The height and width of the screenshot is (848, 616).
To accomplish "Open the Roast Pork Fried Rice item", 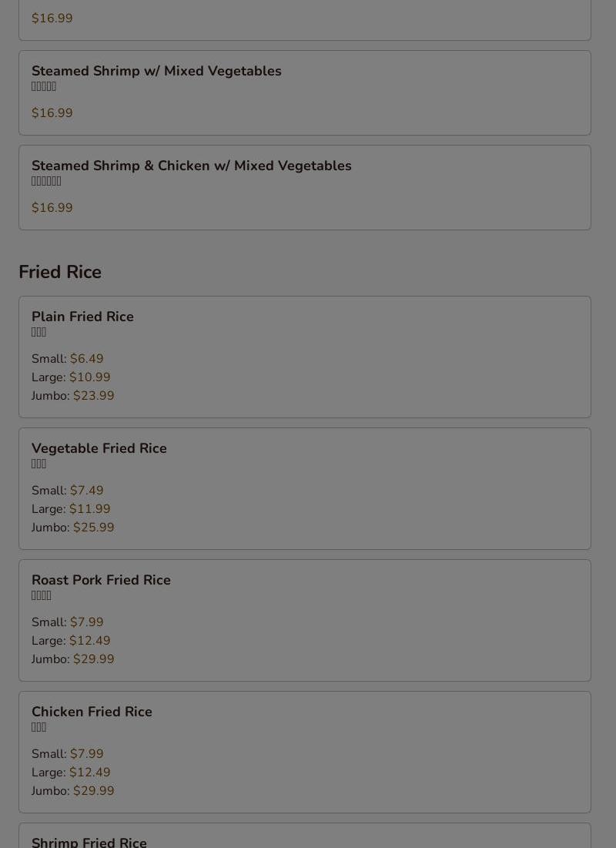I will 101,581.
